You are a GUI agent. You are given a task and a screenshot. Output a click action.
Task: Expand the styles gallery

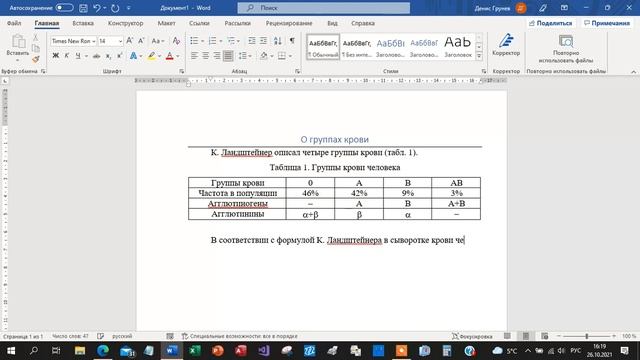[x=479, y=56]
